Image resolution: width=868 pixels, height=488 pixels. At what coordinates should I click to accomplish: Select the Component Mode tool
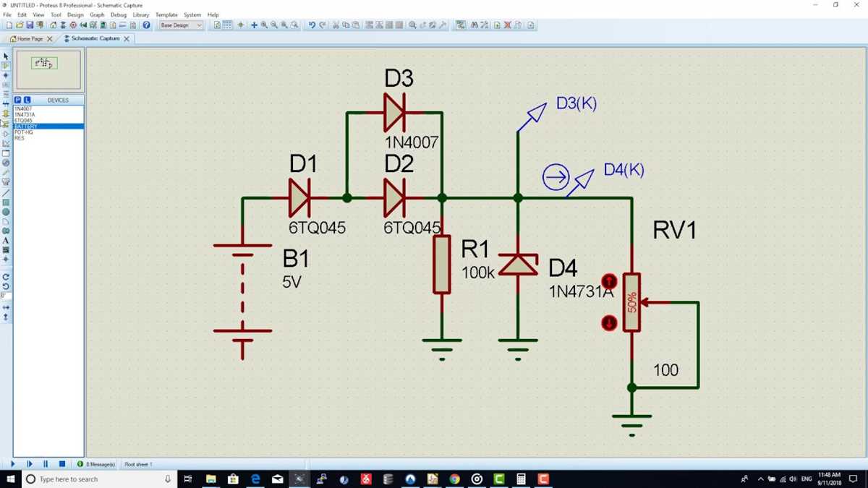[6, 66]
